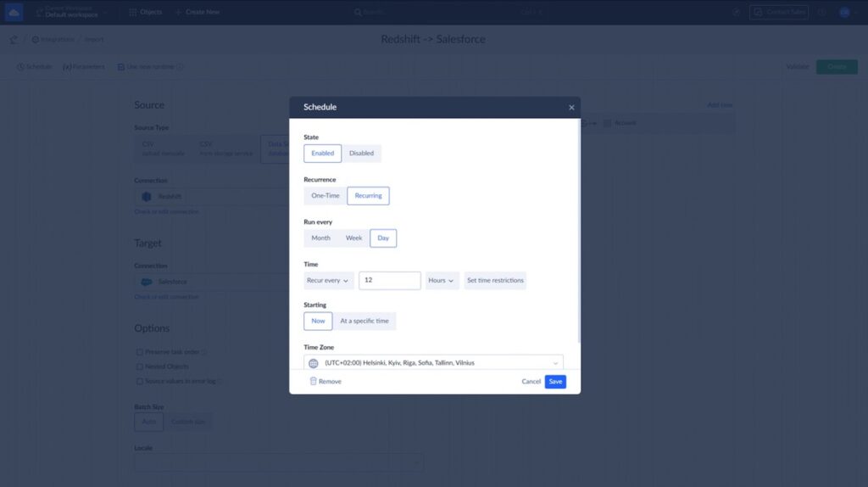Choose Recurring recurrence option

[368, 196]
